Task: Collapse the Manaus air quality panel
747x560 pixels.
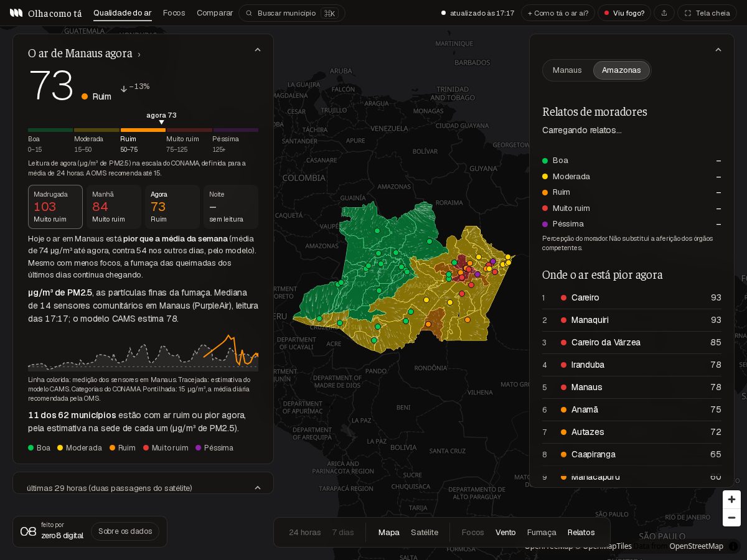Action: tap(258, 50)
